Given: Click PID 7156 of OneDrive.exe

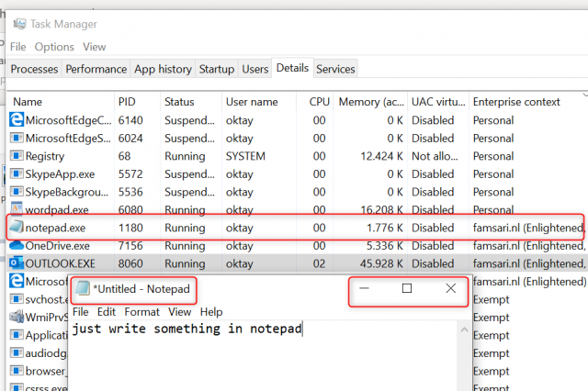Looking at the screenshot, I should tap(130, 246).
